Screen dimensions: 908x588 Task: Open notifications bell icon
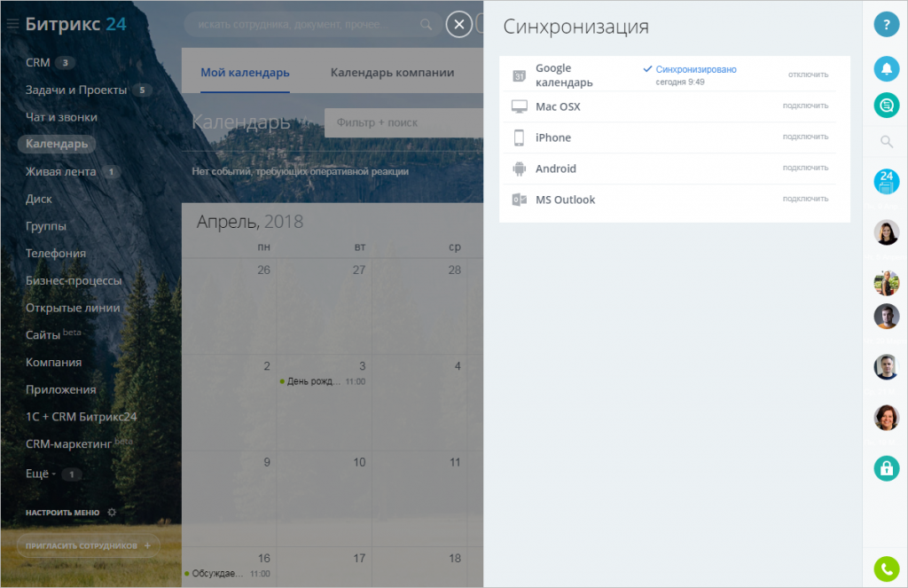tap(886, 69)
